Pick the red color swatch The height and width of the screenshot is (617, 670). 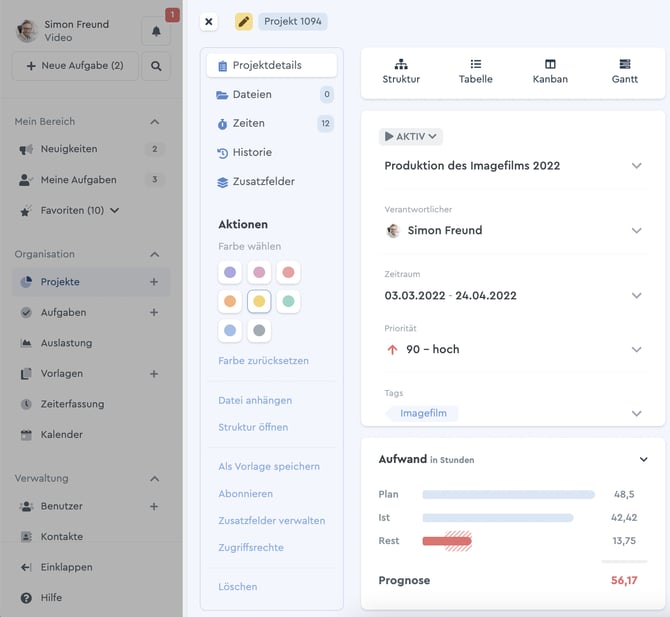[x=288, y=272]
